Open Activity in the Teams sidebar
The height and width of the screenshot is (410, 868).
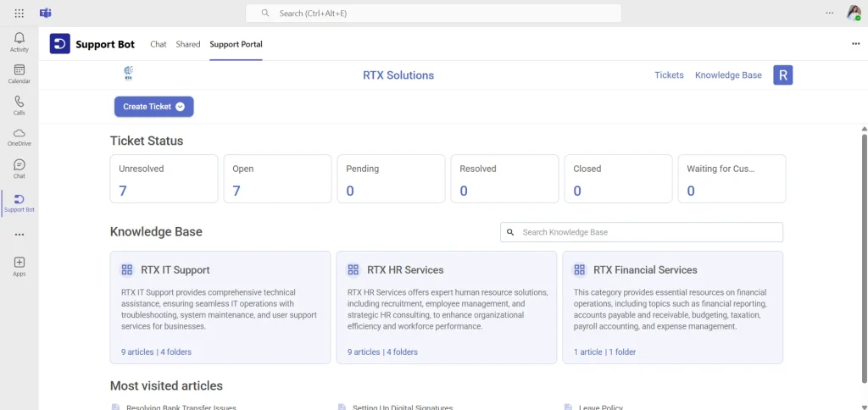tap(19, 42)
